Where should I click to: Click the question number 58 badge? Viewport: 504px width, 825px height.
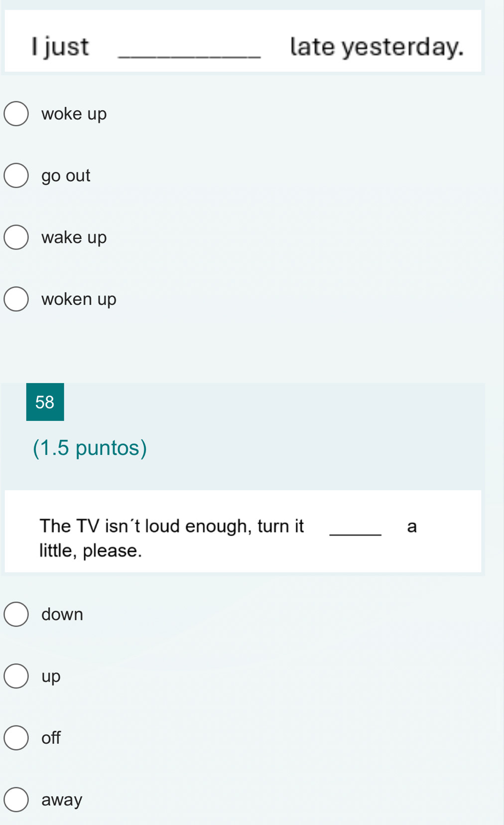click(x=45, y=402)
